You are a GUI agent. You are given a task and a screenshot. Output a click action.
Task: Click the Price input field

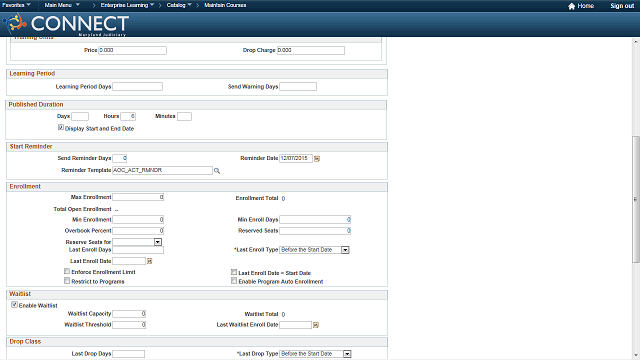click(132, 50)
